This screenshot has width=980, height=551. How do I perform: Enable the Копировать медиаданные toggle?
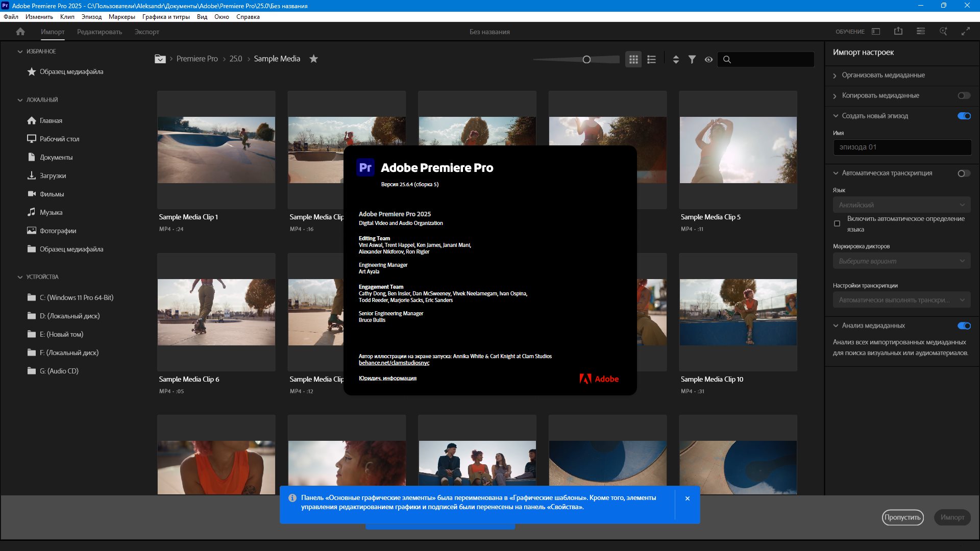click(x=964, y=95)
